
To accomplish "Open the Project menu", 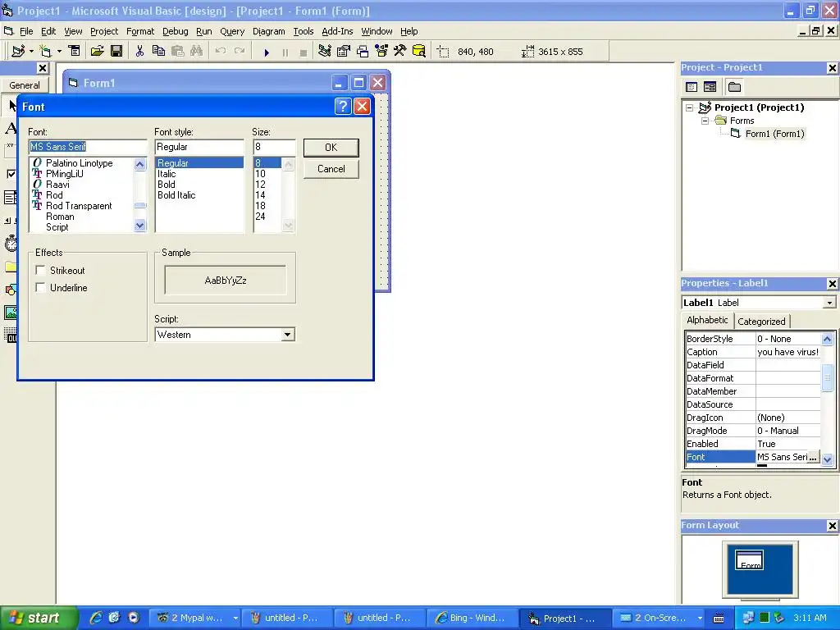I will (104, 31).
